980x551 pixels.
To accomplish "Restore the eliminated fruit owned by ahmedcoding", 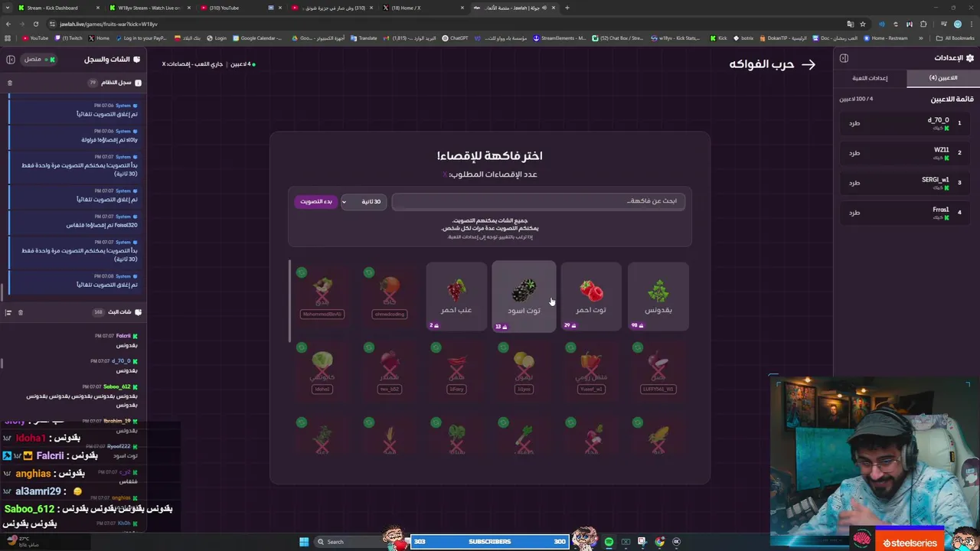I will tap(369, 272).
